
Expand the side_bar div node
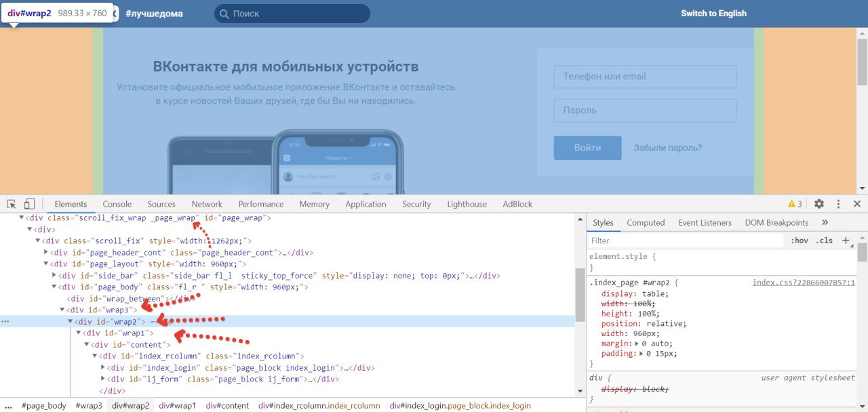(54, 276)
